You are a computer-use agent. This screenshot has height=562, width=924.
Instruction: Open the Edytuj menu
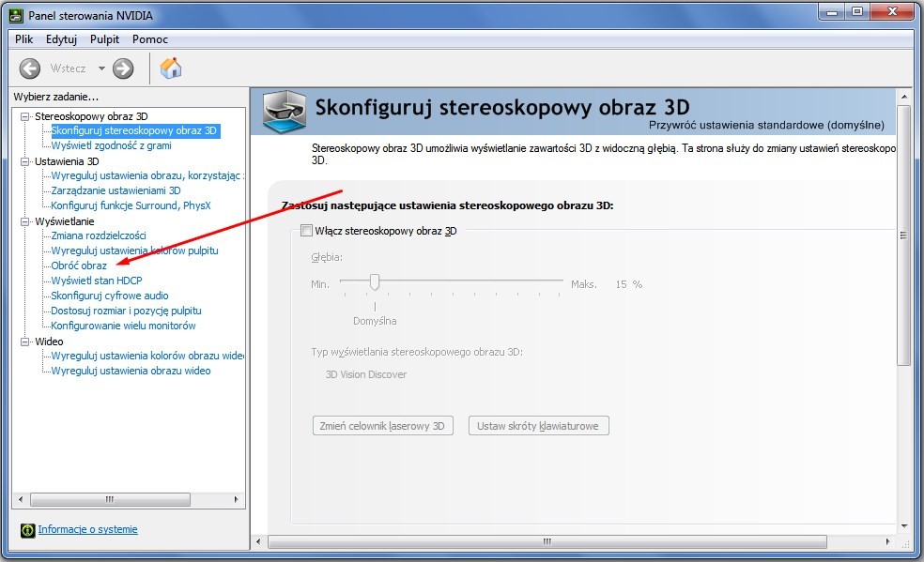(61, 39)
